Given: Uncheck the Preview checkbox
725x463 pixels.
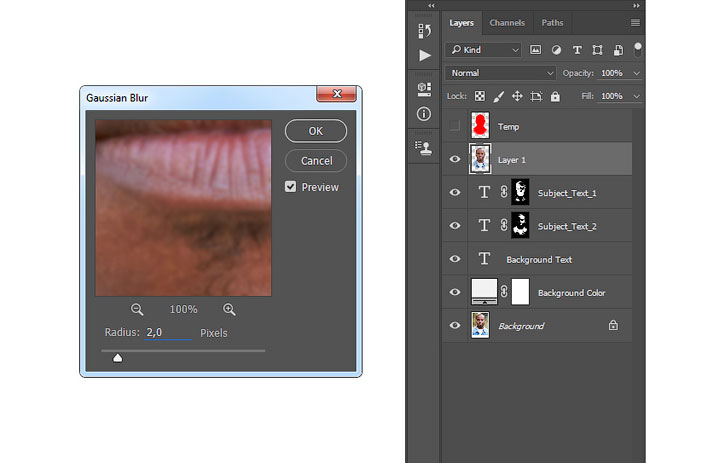Looking at the screenshot, I should (x=290, y=186).
